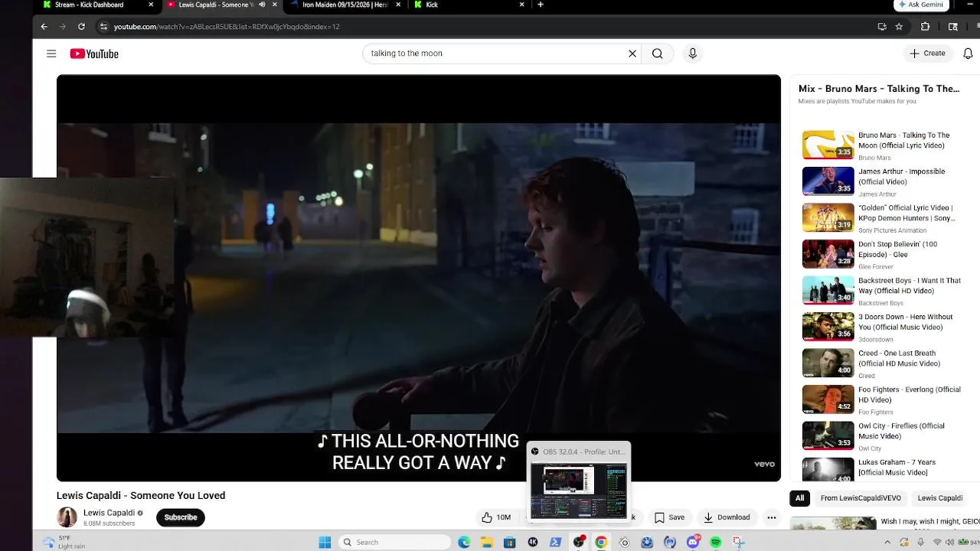Click the Windows taskbar Search box
The height and width of the screenshot is (551, 980).
394,542
